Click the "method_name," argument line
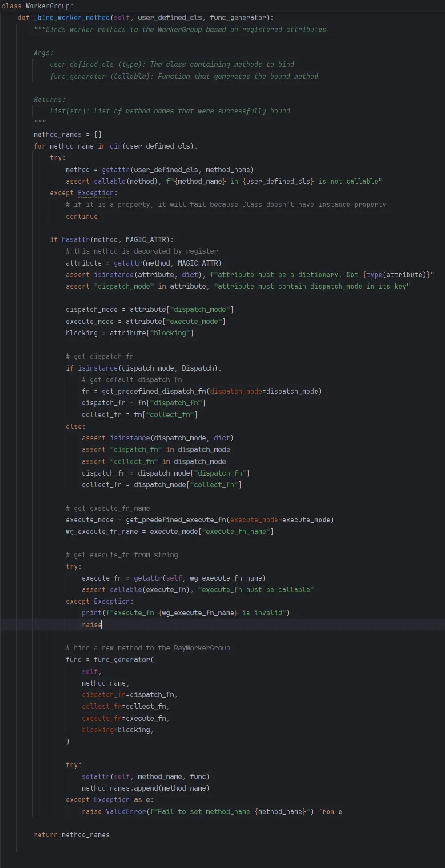This screenshot has height=868, width=445. coord(105,683)
